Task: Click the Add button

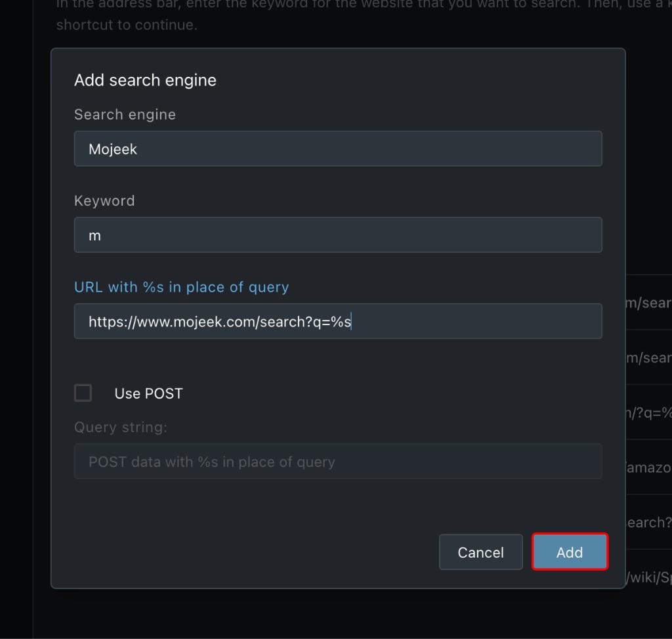Action: 570,552
